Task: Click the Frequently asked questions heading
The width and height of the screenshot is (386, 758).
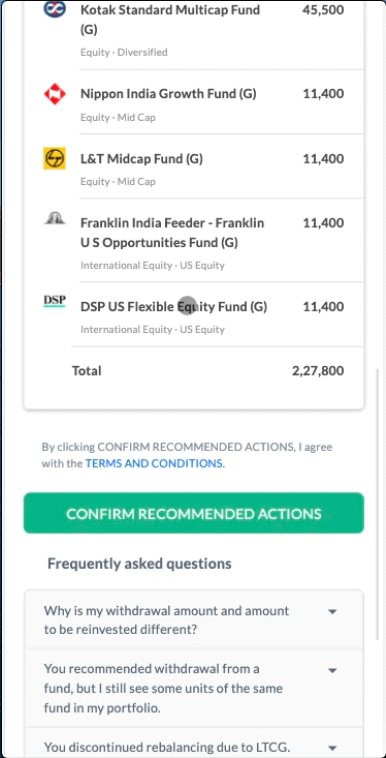Action: [x=139, y=564]
